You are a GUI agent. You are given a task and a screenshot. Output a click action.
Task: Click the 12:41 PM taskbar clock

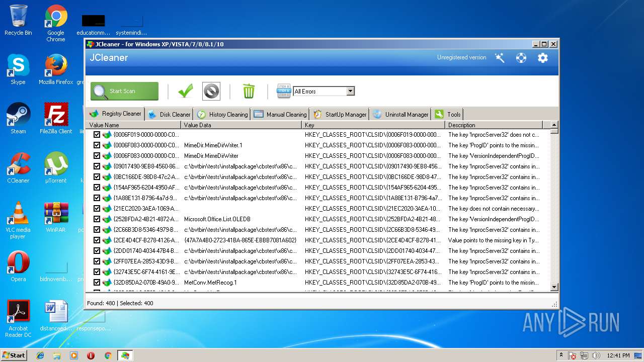(x=618, y=355)
